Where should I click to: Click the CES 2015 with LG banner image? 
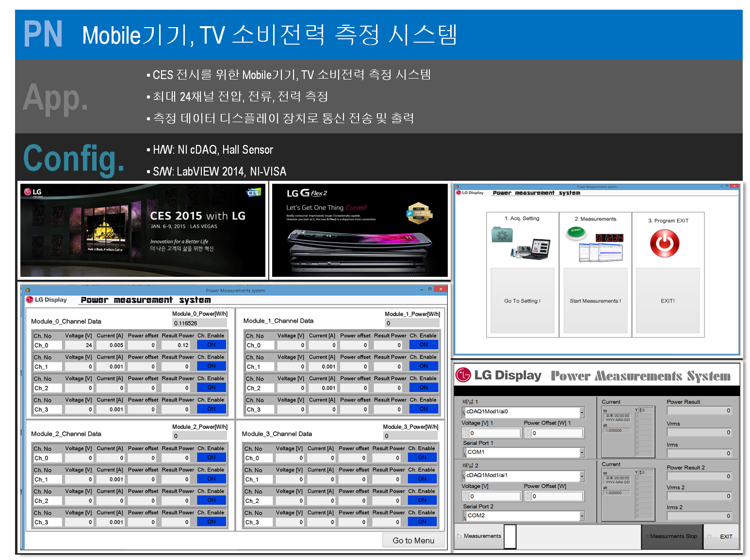pos(143,230)
